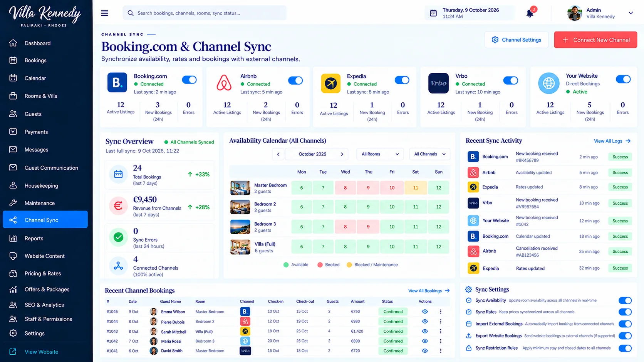Follow the View All Logs link
Image resolution: width=644 pixels, height=362 pixels.
tap(612, 141)
